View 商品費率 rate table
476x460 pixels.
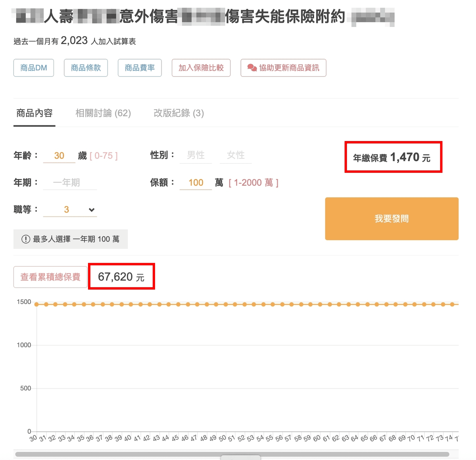(140, 68)
